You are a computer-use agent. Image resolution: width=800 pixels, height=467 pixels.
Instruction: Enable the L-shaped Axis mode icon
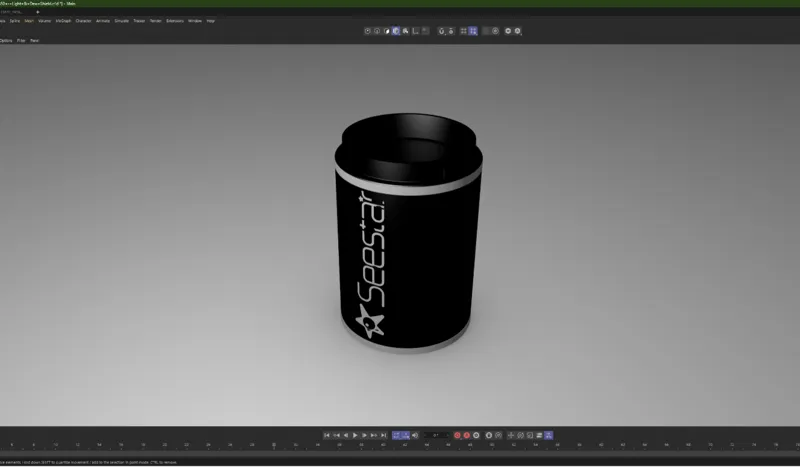415,31
